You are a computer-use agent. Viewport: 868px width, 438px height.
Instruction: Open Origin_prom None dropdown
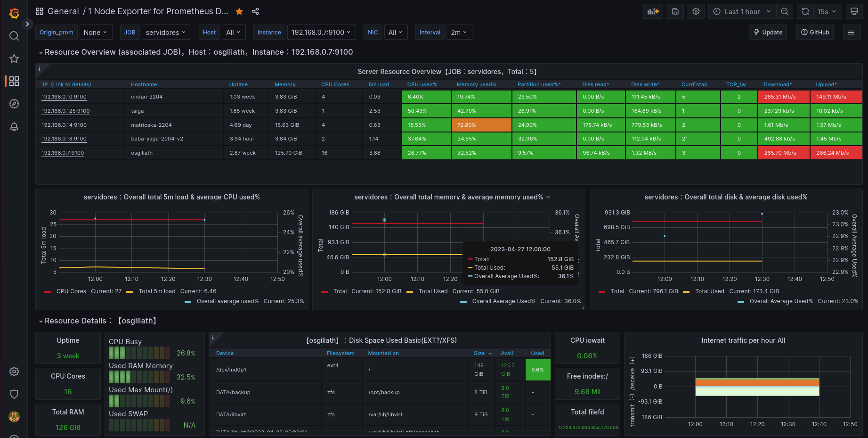(96, 32)
